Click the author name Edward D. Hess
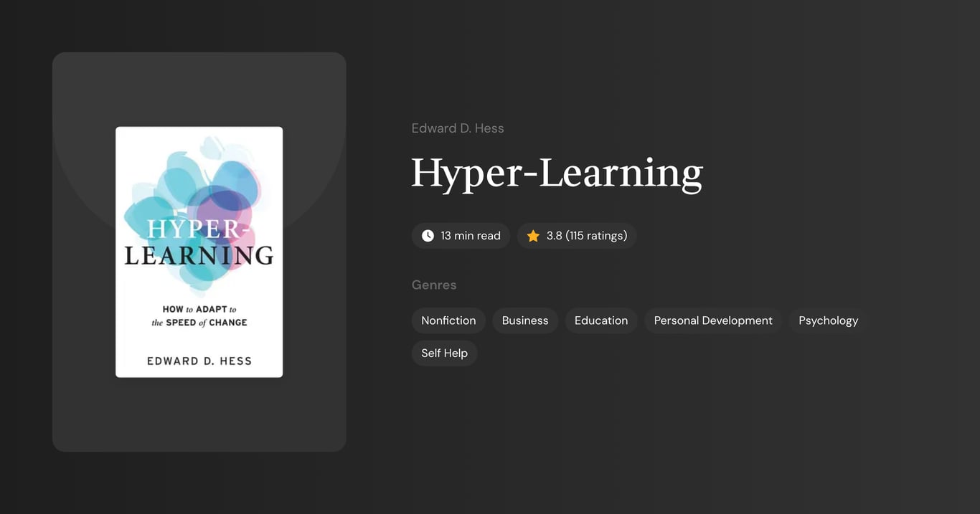This screenshot has height=514, width=980. [458, 128]
